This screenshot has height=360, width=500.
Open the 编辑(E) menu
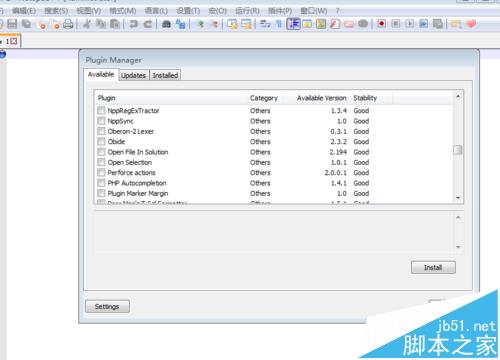pos(24,11)
